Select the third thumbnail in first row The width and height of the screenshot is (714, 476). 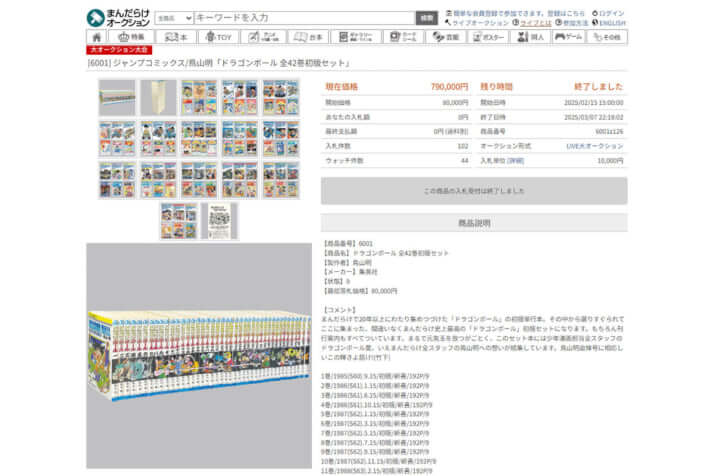pyautogui.click(x=199, y=97)
